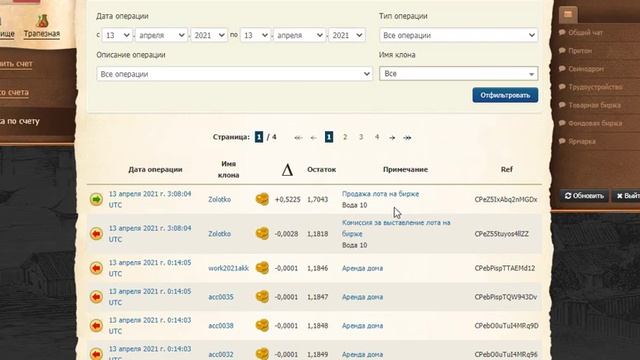Expand Описание операции dropdown

(234, 74)
